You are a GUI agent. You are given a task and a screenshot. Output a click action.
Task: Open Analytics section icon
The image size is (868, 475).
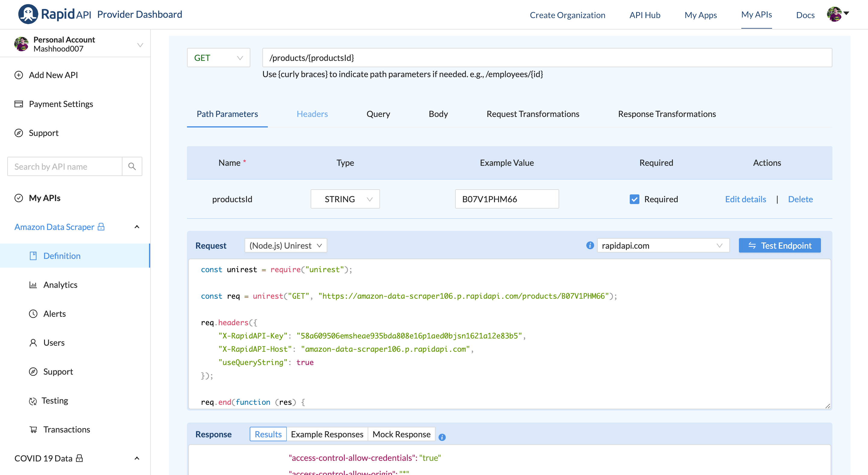click(33, 284)
